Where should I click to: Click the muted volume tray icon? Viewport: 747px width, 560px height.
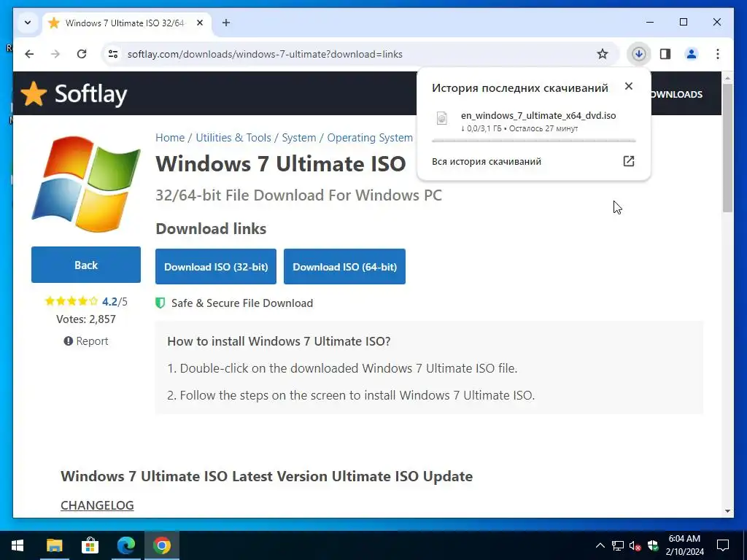tap(635, 545)
